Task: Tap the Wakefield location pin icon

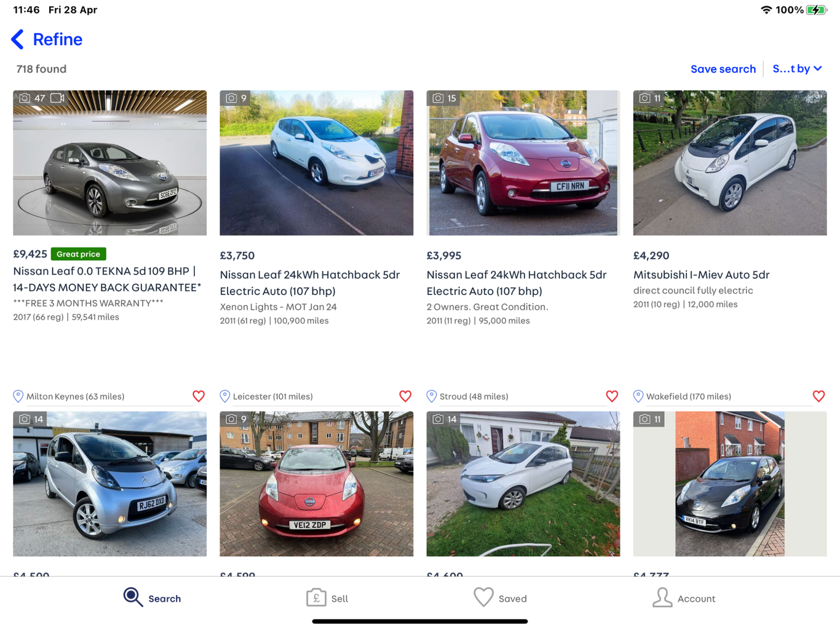Action: pos(638,396)
